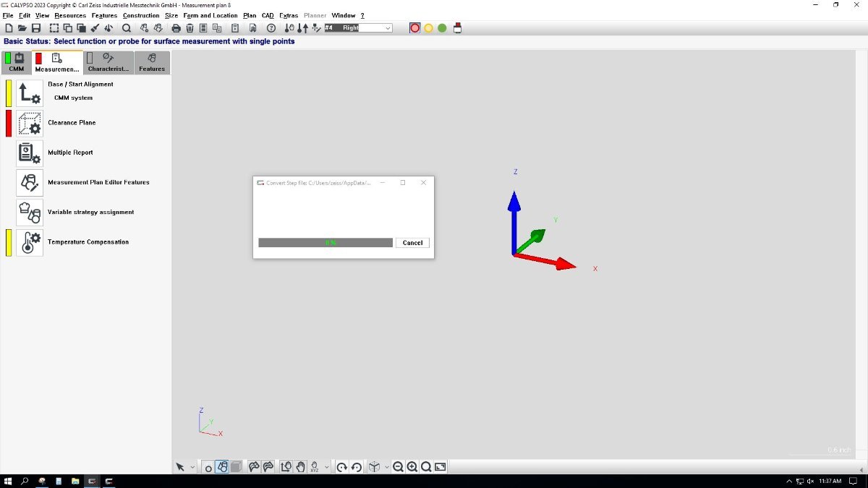
Task: Click the 'CMM system' label
Action: [x=74, y=98]
